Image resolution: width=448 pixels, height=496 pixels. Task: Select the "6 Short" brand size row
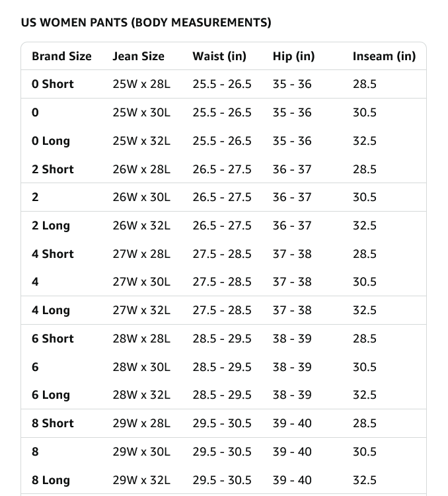pos(53,339)
